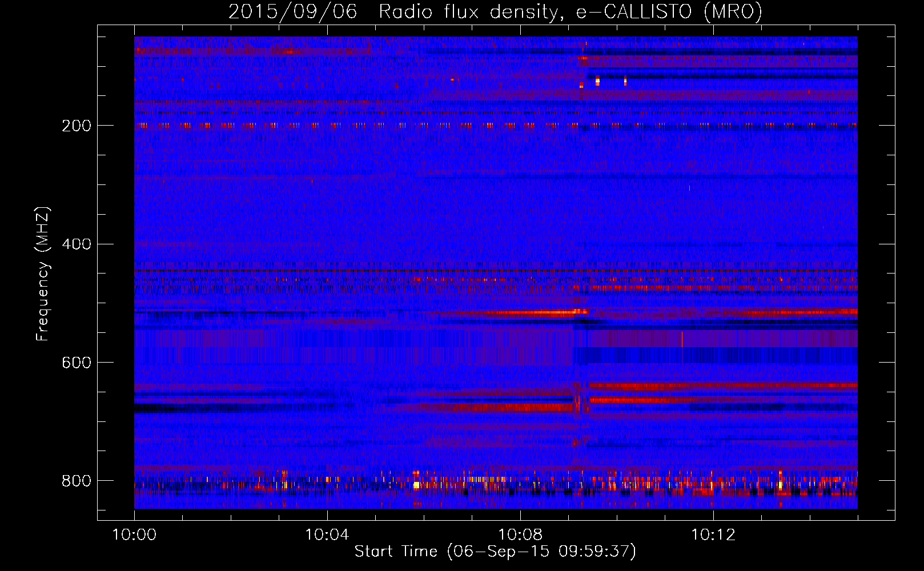The width and height of the screenshot is (924, 571).
Task: Click the plot title "Radio flux density, e-CALLISTO (MRO)"
Action: click(x=571, y=12)
